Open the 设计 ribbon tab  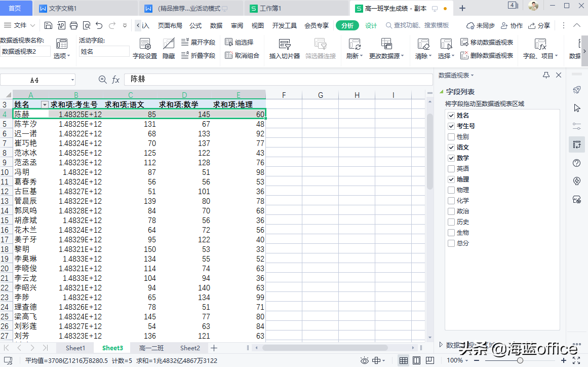click(371, 25)
